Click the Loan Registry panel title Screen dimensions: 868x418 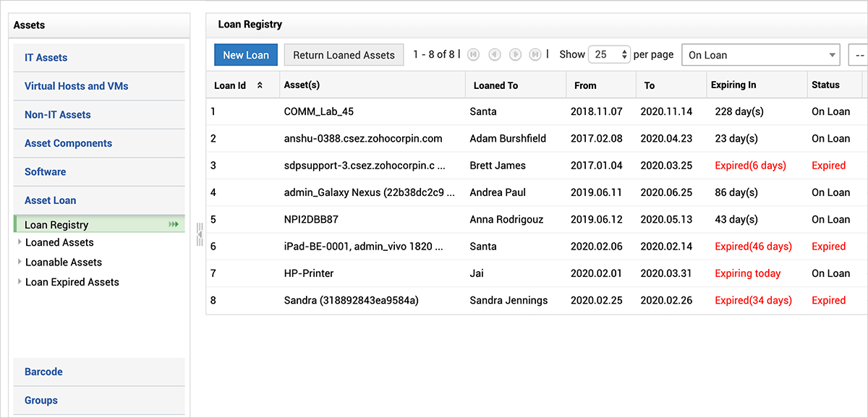250,25
